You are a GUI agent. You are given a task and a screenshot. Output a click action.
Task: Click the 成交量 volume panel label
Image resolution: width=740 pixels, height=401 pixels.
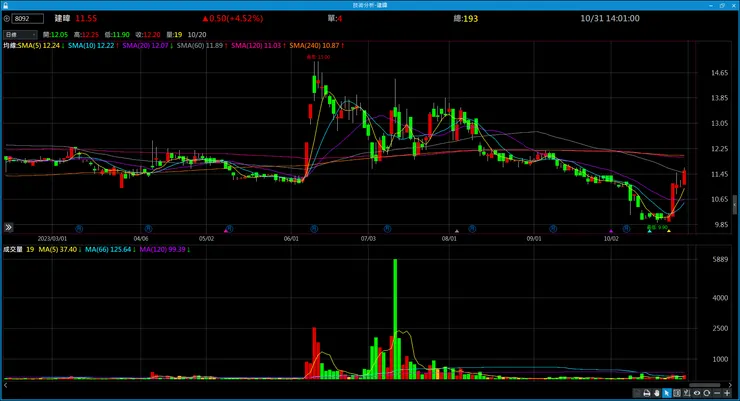(x=13, y=249)
